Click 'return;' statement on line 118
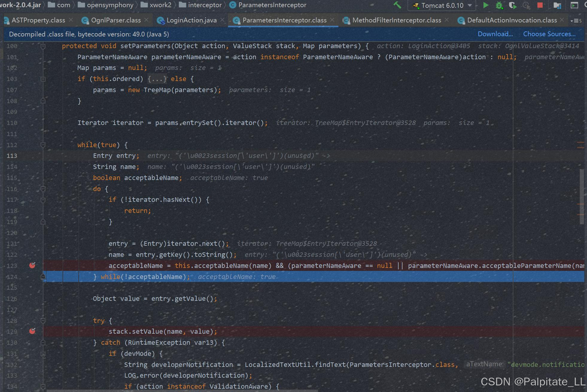 pos(138,211)
